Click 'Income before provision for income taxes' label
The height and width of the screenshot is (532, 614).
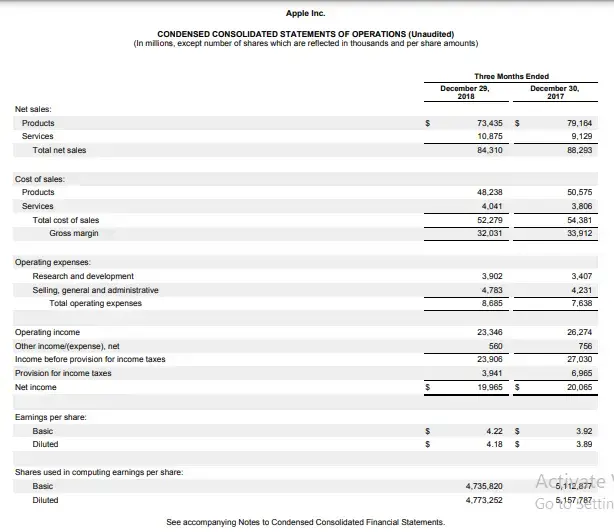(90, 359)
